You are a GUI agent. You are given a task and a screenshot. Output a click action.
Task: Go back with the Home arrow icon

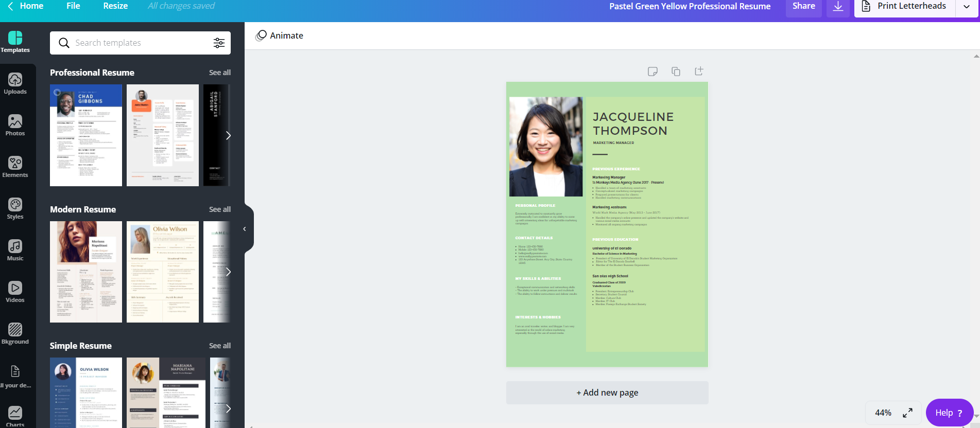coord(10,6)
